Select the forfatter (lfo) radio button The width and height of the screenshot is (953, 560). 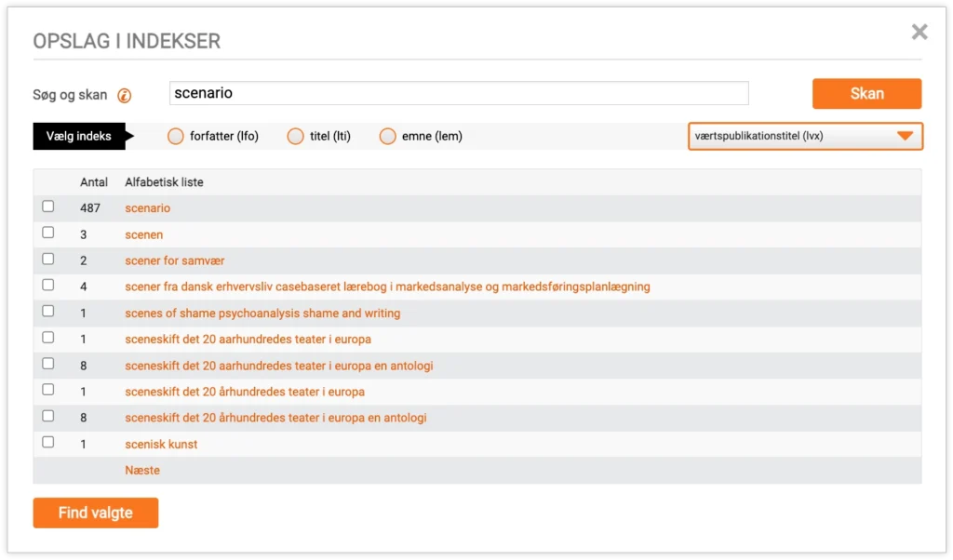click(x=176, y=137)
